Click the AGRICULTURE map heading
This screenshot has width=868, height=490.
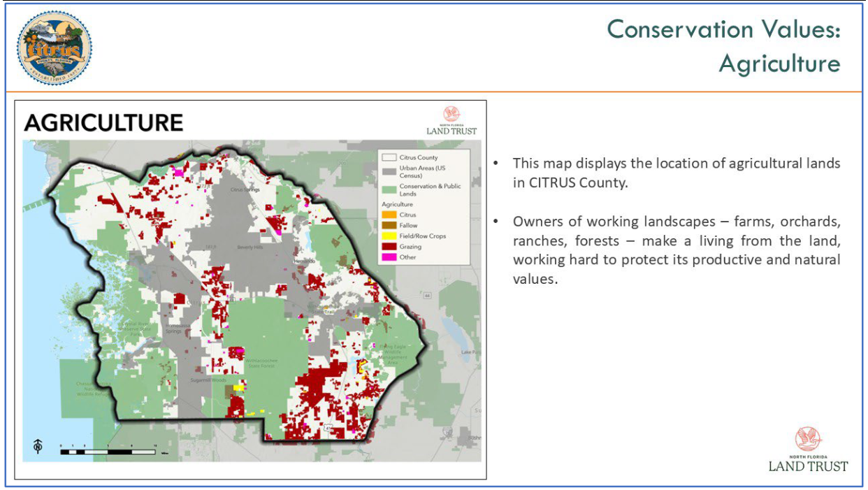pyautogui.click(x=103, y=123)
